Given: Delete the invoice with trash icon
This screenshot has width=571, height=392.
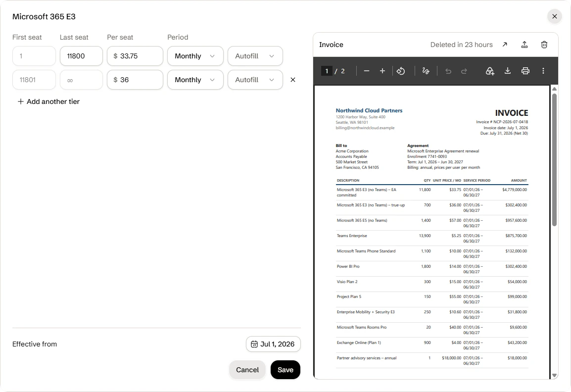Looking at the screenshot, I should [x=544, y=45].
